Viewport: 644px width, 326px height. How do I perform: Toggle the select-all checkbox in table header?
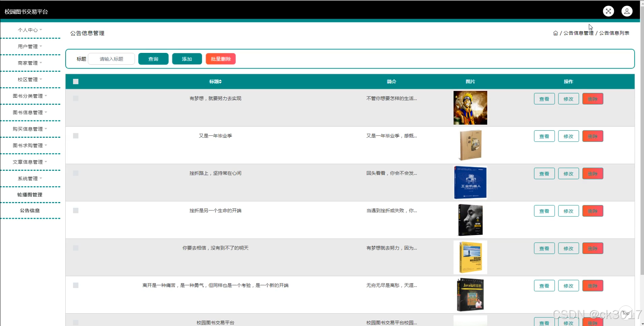click(x=76, y=81)
